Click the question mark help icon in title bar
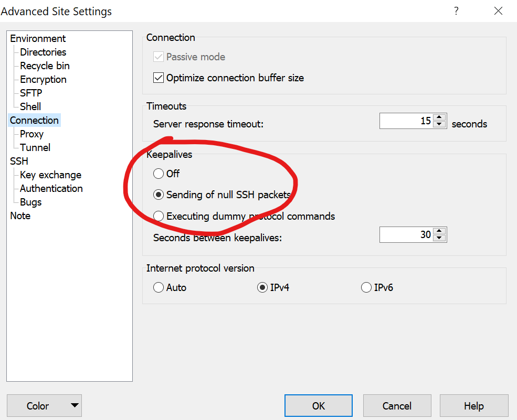This screenshot has height=420, width=517. (x=457, y=10)
